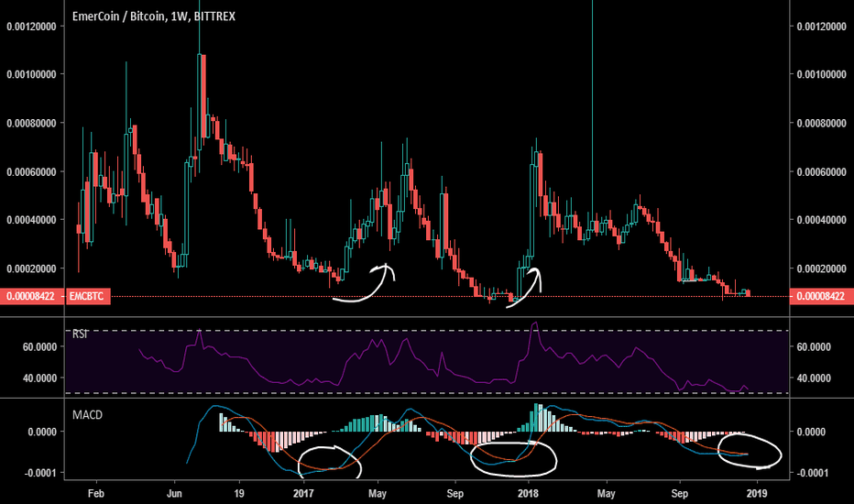
Task: Click the 0.00008422 current price label on right axis
Action: (821, 296)
